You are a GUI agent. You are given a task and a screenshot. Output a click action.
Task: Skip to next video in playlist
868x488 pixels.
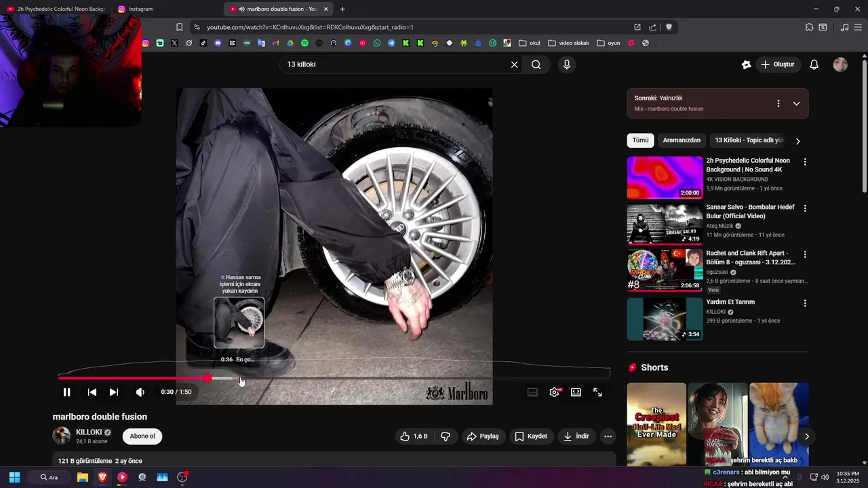114,392
